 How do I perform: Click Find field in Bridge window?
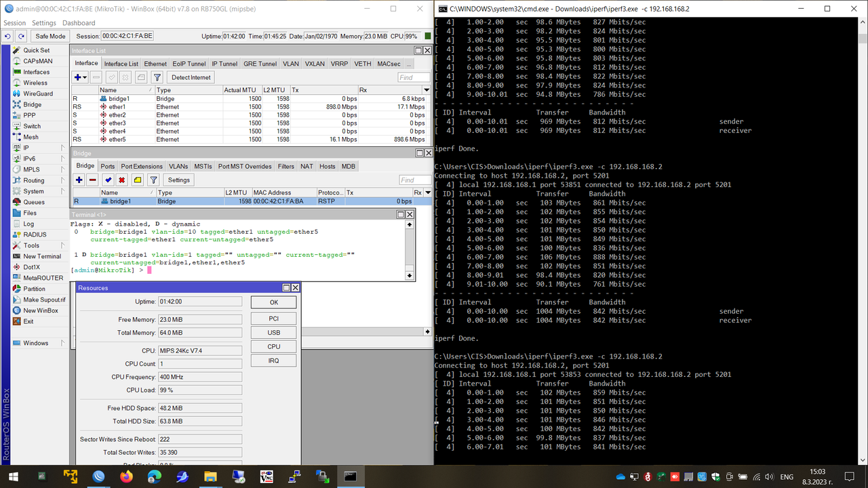pos(414,180)
